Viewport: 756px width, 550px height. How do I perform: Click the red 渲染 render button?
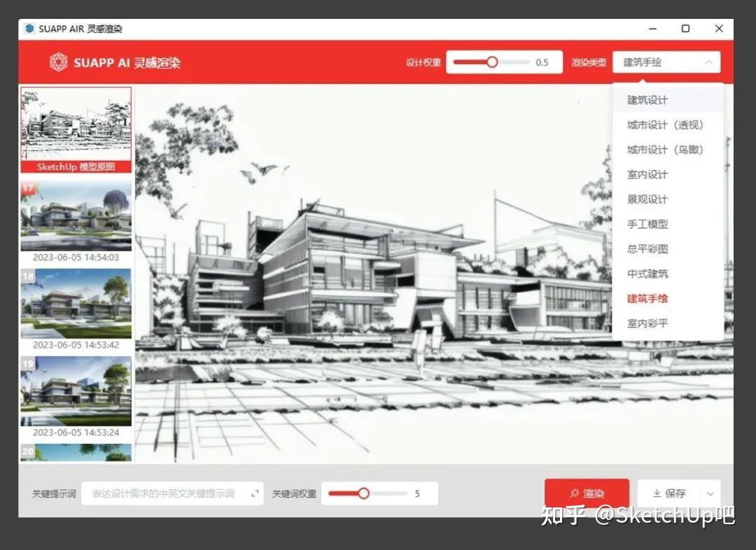[587, 493]
